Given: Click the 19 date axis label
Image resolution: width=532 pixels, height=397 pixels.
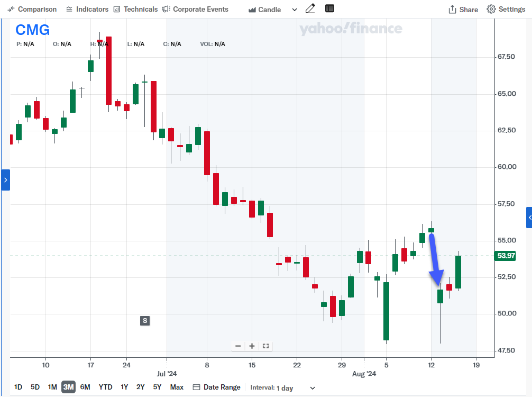Looking at the screenshot, I should [476, 365].
